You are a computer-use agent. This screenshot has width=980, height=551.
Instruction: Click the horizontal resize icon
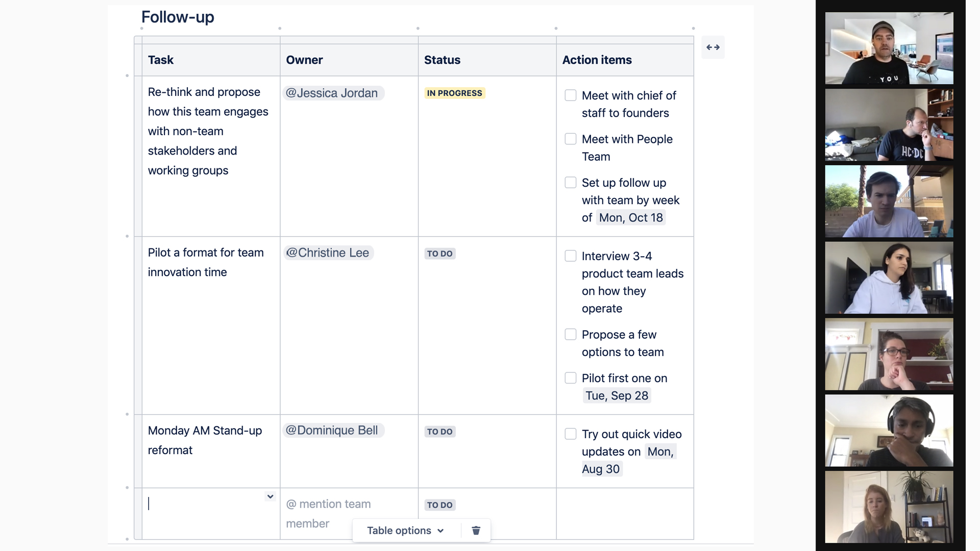[713, 47]
